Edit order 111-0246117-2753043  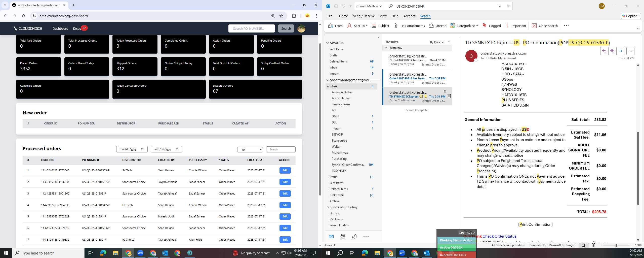[285, 170]
